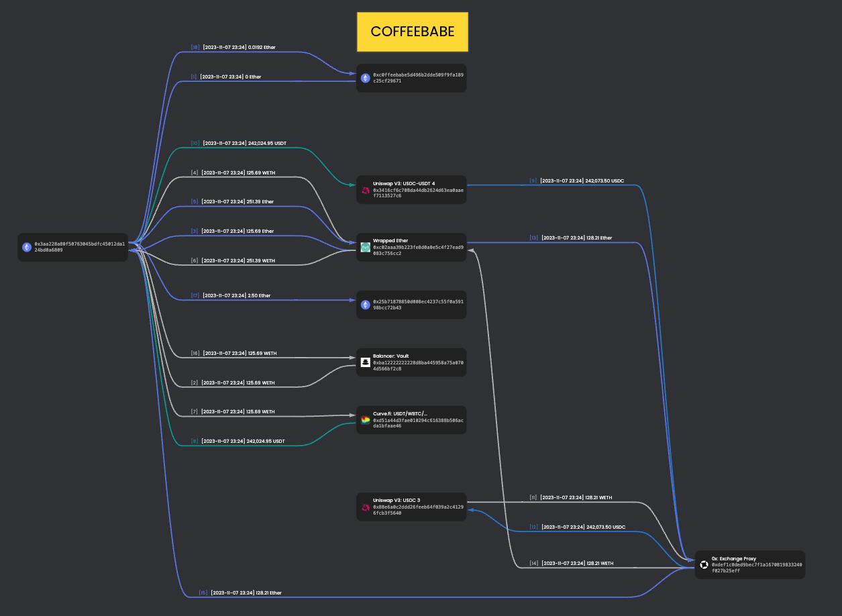Click edge label [6] 251.39 WETH
The height and width of the screenshot is (616, 842).
pos(233,260)
